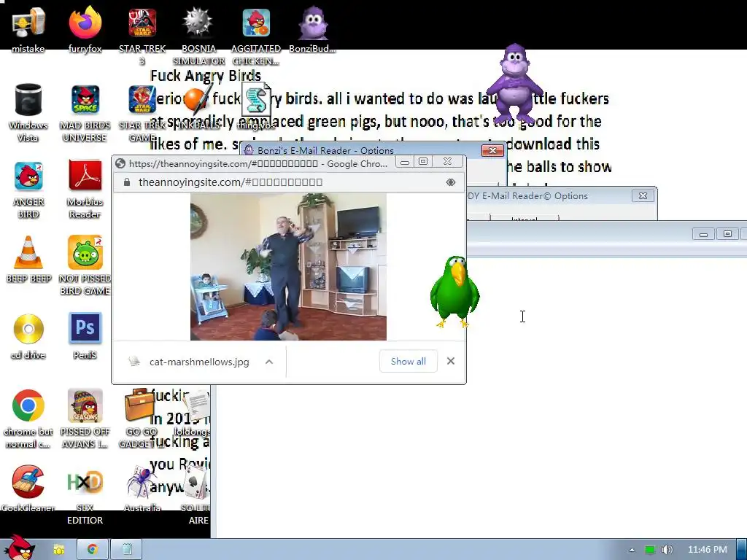Click the green tray status icon
747x560 pixels.
tap(650, 550)
